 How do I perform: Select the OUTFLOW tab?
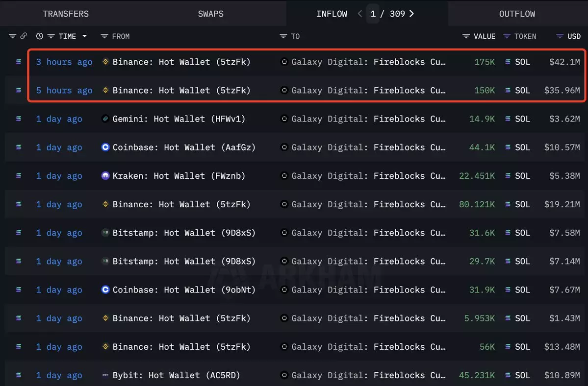point(517,14)
